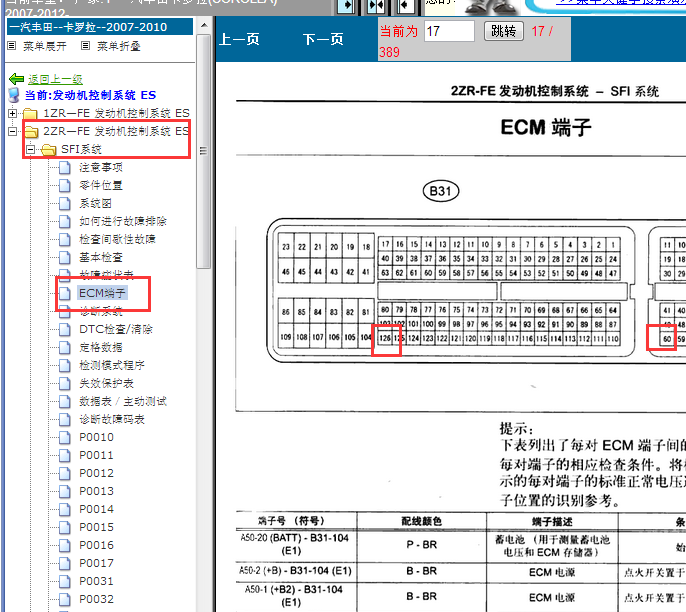
Task: Click the A50-20 (BATT) - B31-104 table cell
Action: coord(294,544)
